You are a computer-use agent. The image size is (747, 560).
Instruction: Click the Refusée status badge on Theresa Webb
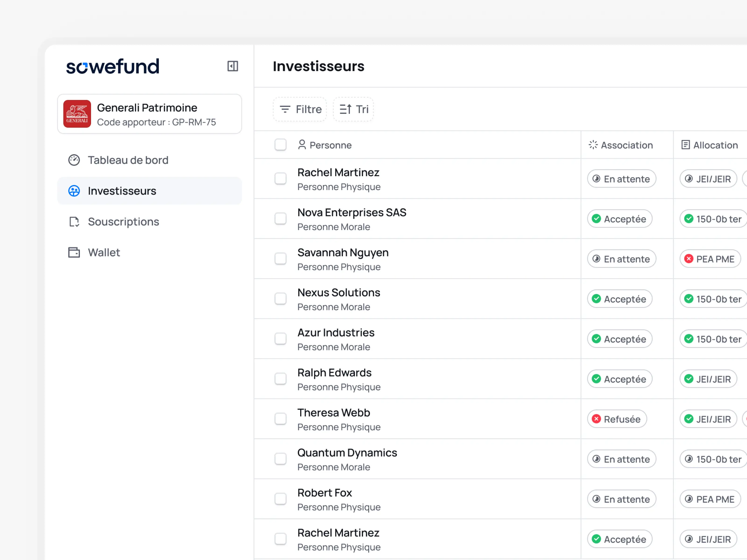coord(617,419)
